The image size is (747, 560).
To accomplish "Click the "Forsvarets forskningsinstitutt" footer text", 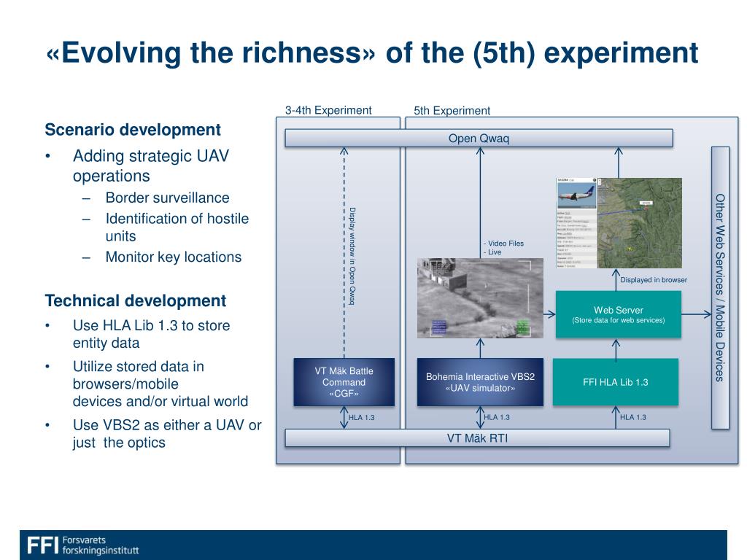I will [x=101, y=545].
